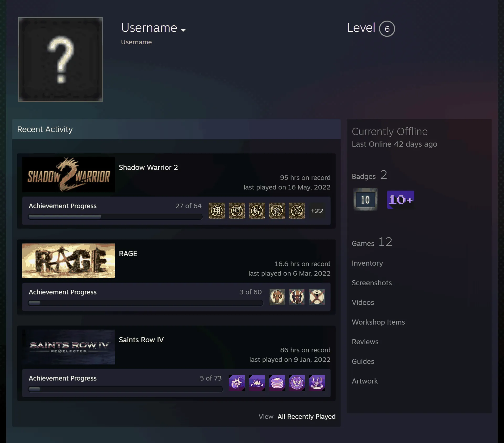The width and height of the screenshot is (504, 443).
Task: Open the purple 10+ badge
Action: click(x=401, y=200)
